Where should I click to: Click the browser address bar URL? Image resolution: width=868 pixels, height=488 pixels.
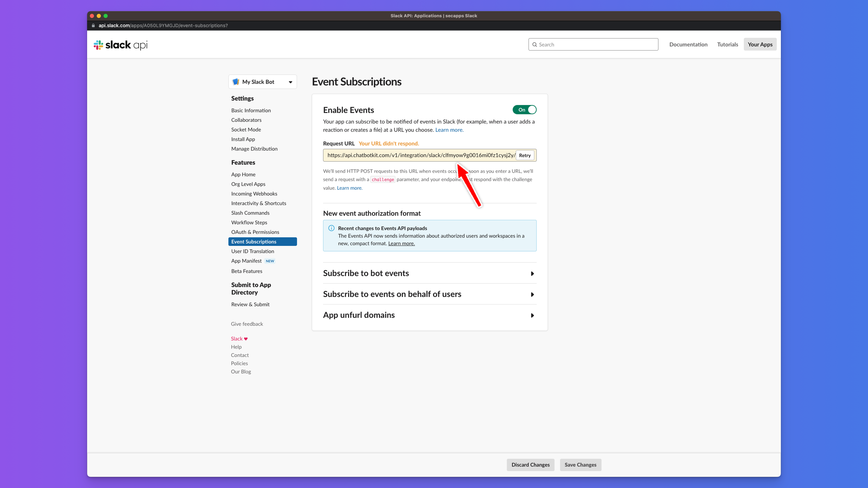163,26
